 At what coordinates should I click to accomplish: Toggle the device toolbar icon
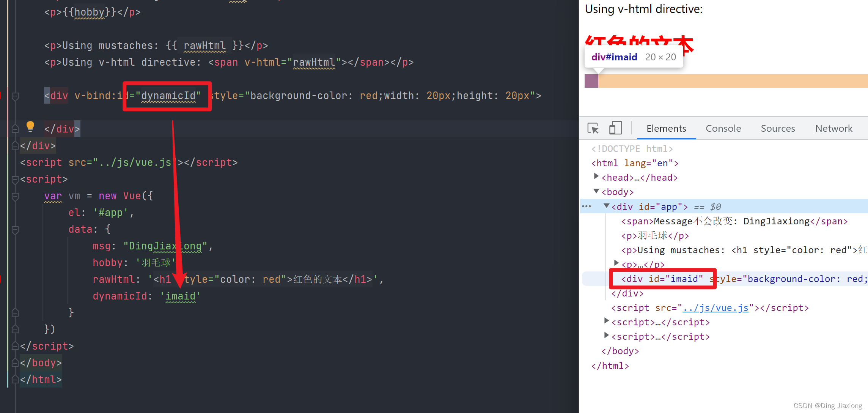615,128
